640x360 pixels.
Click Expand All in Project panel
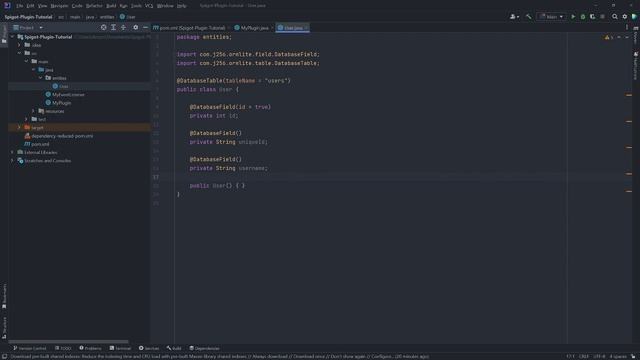tap(113, 27)
